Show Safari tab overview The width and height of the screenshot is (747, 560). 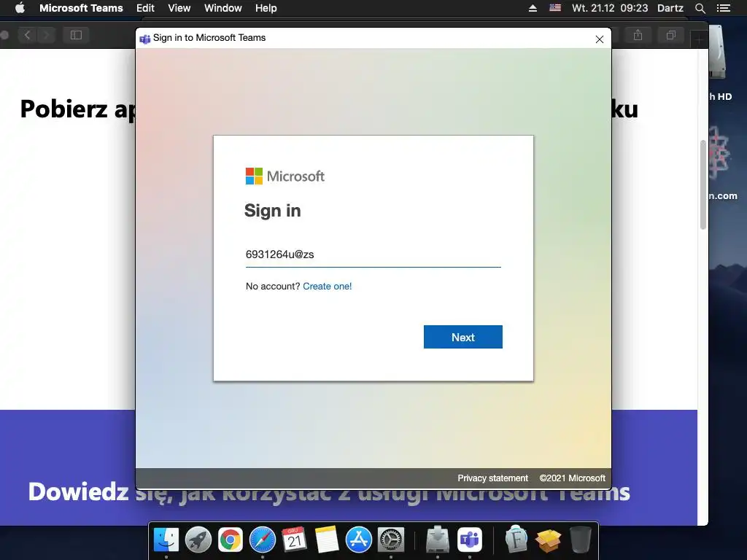(671, 35)
